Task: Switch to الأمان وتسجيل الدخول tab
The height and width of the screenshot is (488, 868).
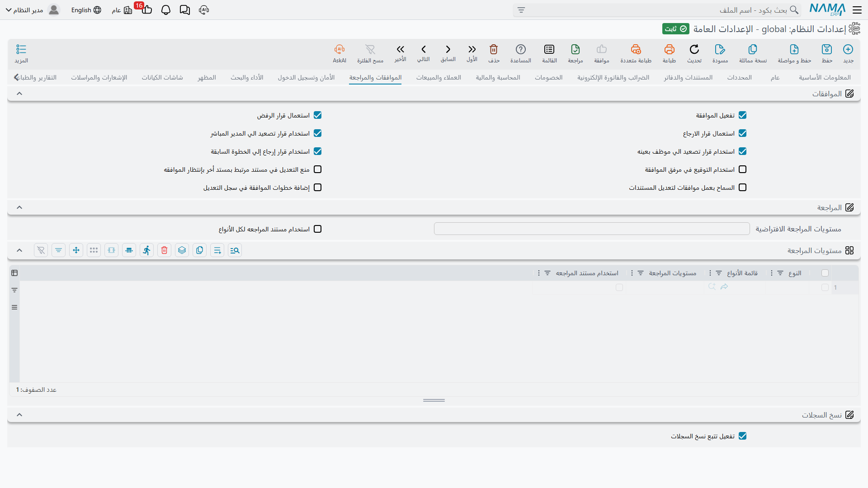Action: tap(306, 77)
